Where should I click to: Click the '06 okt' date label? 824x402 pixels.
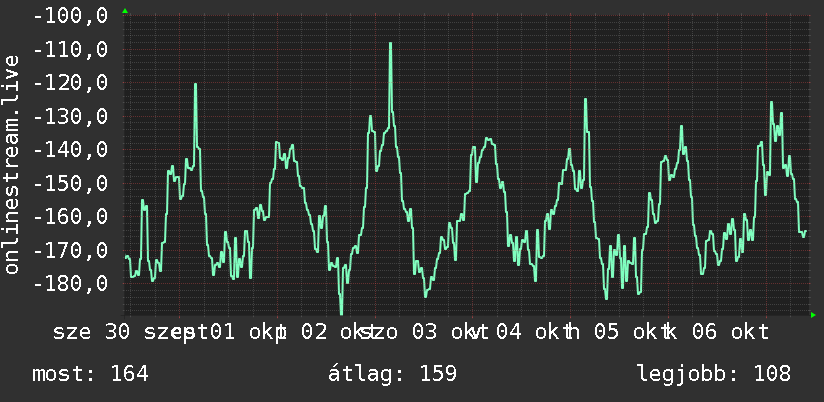731,333
